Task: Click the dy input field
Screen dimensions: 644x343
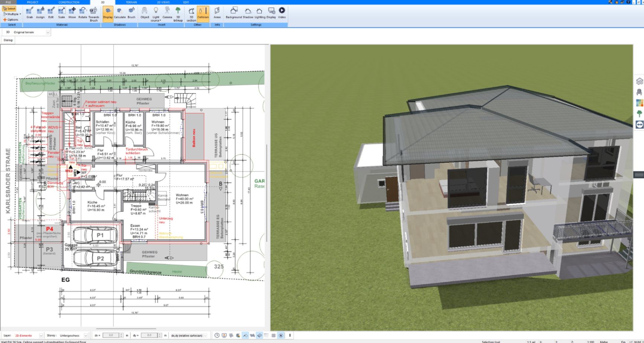Action: pyautogui.click(x=149, y=336)
